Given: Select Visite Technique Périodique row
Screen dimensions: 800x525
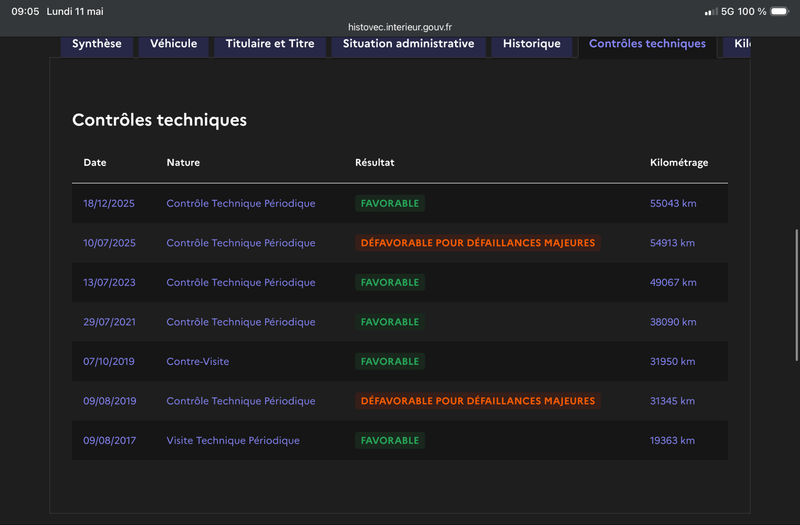Looking at the screenshot, I should 400,440.
